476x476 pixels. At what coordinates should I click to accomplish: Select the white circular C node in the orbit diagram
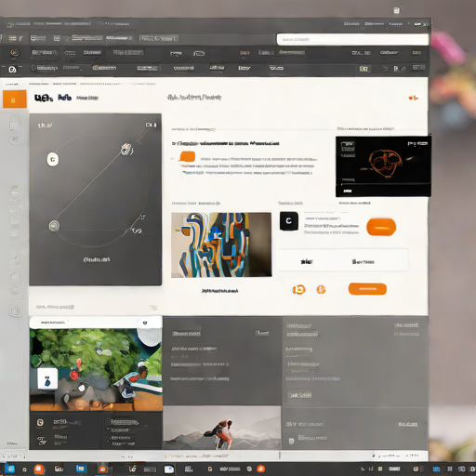coord(53,160)
